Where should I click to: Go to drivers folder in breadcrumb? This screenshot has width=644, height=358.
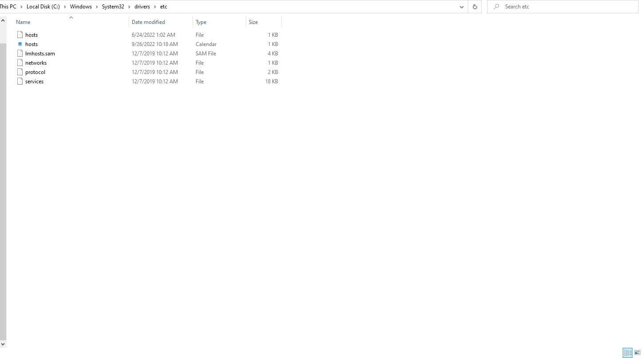point(142,7)
